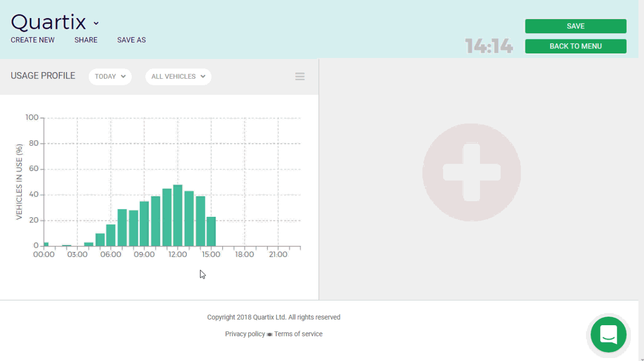Viewport: 644px width, 361px height.
Task: Click SAVE AS in the header
Action: click(x=131, y=40)
